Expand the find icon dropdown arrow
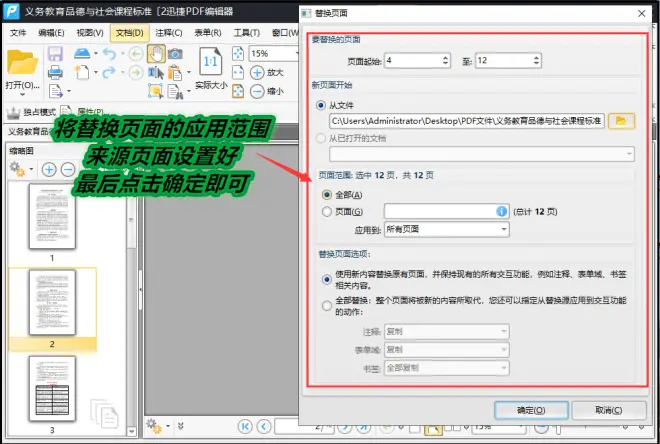660x444 pixels. click(189, 91)
